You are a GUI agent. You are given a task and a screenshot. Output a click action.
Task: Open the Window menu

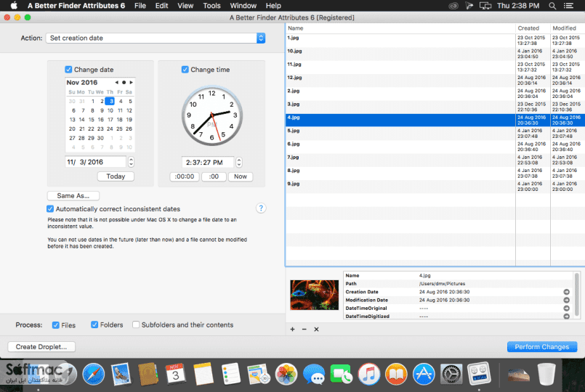[x=243, y=6]
